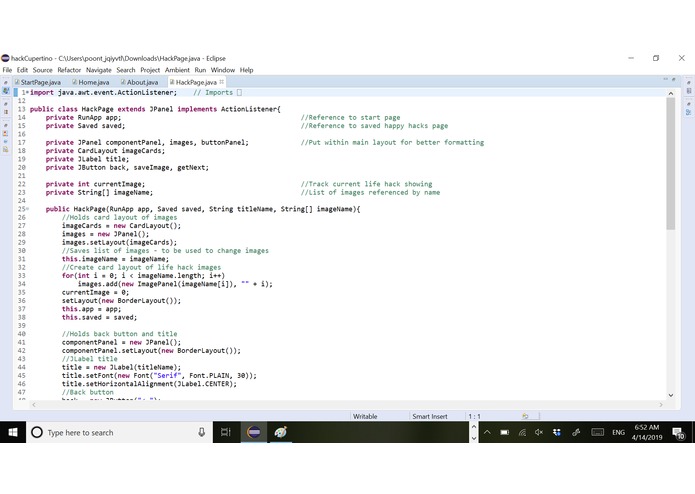
Task: Open the touch keyboard tray icon
Action: 597,432
